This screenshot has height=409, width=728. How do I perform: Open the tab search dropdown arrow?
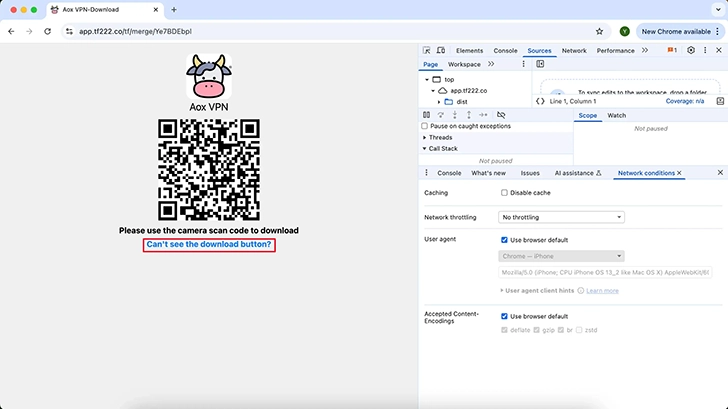pos(718,9)
